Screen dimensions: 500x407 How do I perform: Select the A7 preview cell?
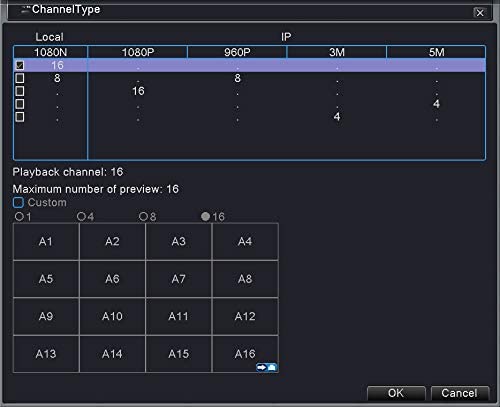[179, 279]
